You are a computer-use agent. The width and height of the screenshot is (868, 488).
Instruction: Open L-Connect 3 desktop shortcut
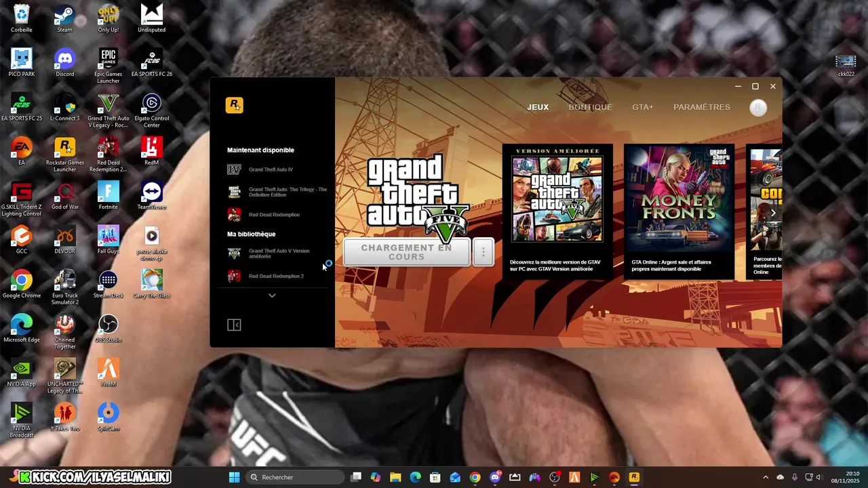(x=65, y=106)
